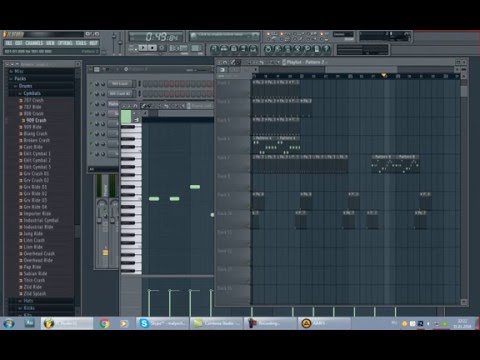Open the Mixer view shortcut icon

click(x=253, y=49)
